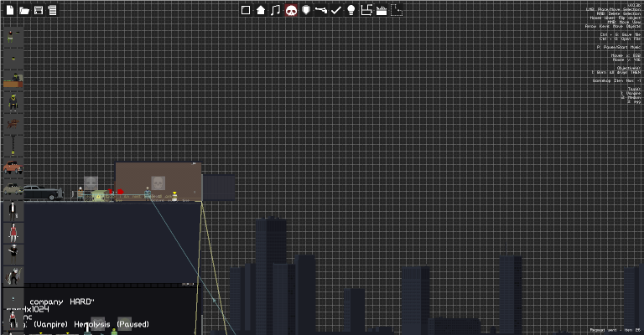Screen dimensions: 644x335
Task: Select the skull enemies category
Action: point(291,10)
